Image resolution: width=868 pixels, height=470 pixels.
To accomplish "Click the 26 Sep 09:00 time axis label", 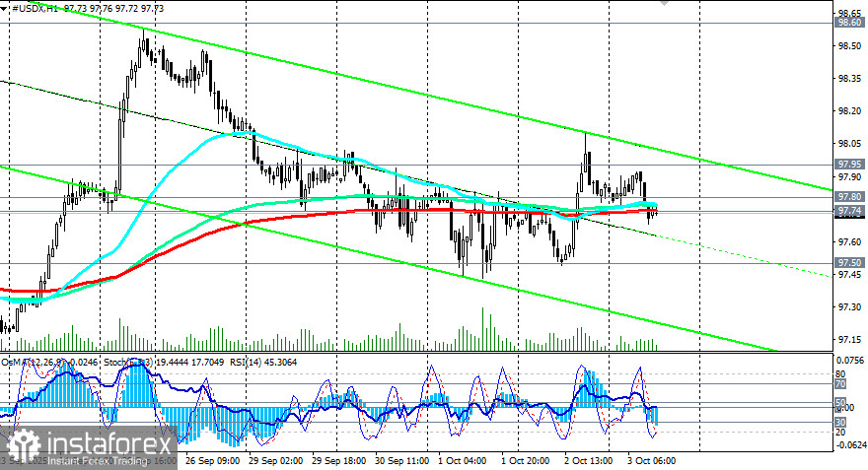I will pos(213,460).
